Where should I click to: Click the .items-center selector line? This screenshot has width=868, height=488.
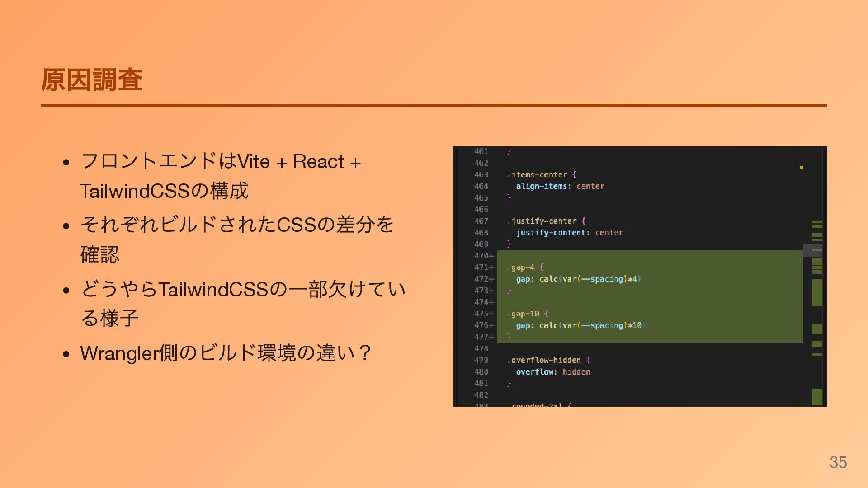(537, 174)
